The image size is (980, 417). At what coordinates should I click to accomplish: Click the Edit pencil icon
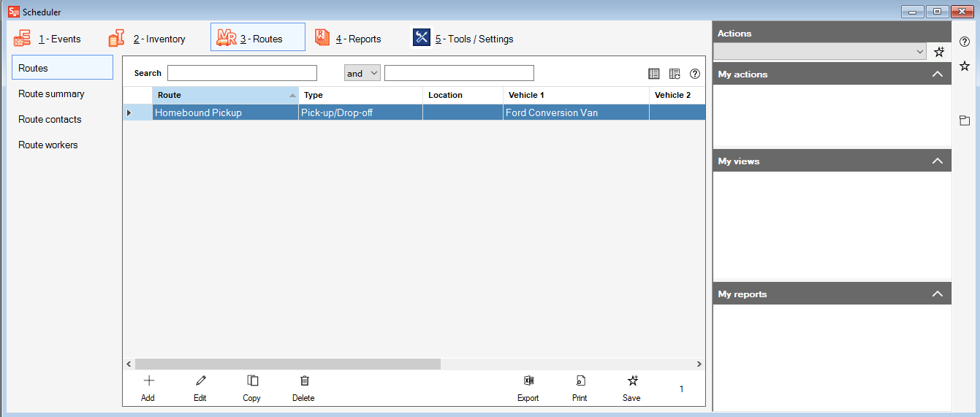tap(200, 381)
